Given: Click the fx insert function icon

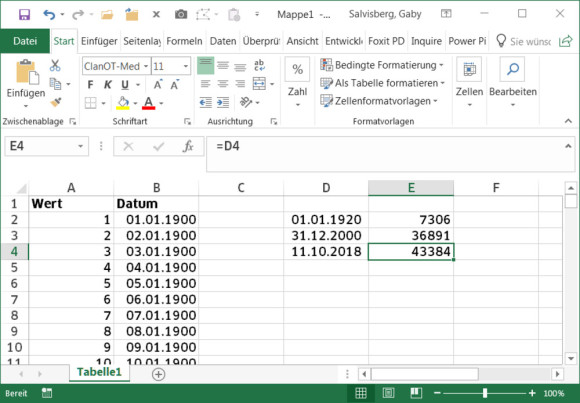Looking at the screenshot, I should (188, 147).
